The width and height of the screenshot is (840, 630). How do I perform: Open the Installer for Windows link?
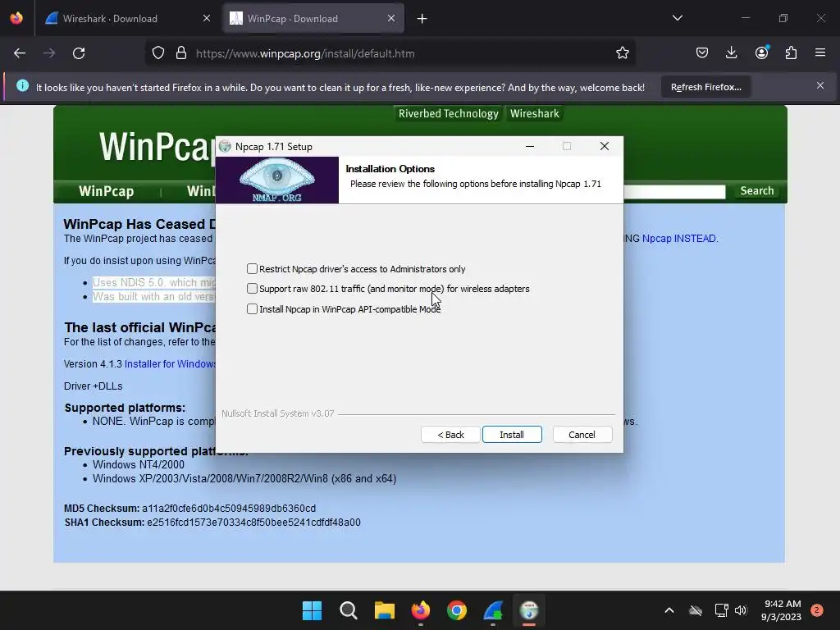[x=170, y=363]
